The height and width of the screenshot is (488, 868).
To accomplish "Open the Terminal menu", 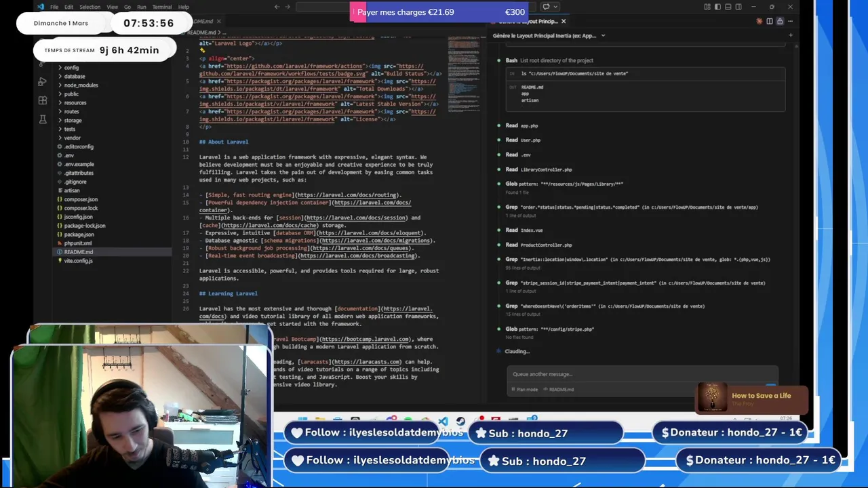I will pyautogui.click(x=162, y=7).
